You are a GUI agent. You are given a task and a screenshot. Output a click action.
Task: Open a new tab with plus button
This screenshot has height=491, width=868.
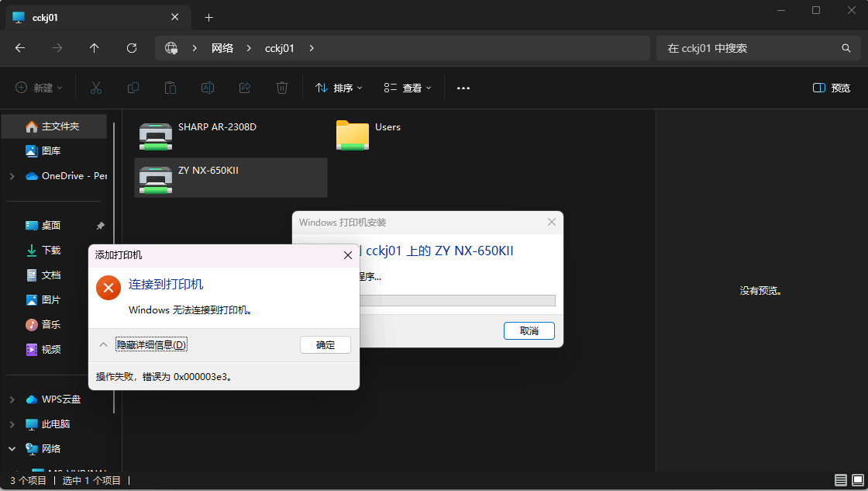pyautogui.click(x=208, y=18)
